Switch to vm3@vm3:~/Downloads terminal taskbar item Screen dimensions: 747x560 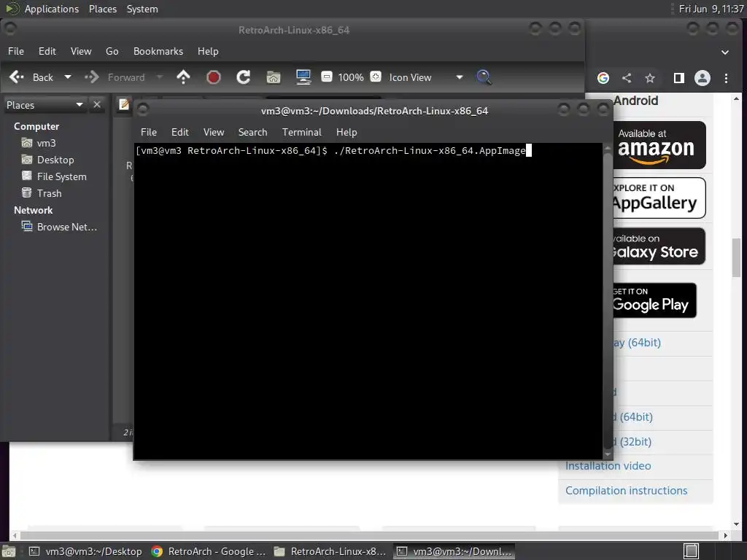pyautogui.click(x=454, y=551)
